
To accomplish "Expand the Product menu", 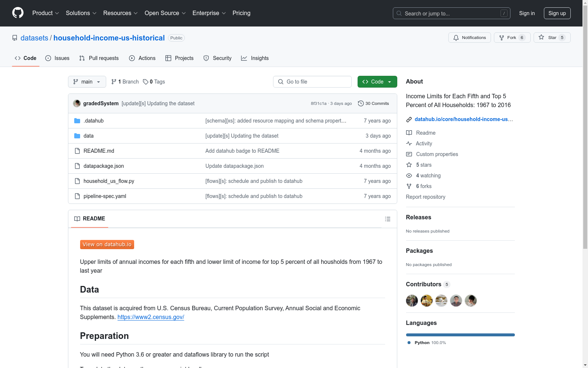I will click(46, 13).
